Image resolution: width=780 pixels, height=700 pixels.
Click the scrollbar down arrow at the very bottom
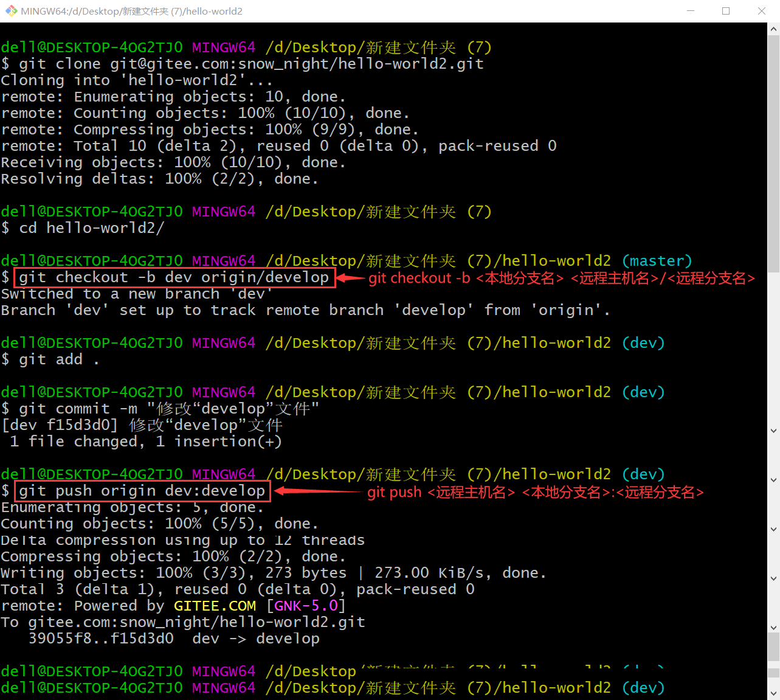pyautogui.click(x=773, y=693)
